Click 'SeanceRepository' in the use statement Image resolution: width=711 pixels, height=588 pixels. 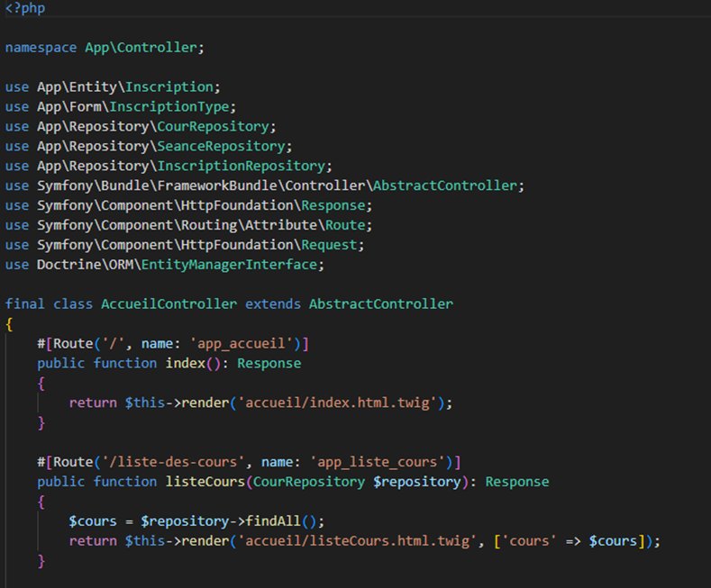click(x=222, y=146)
